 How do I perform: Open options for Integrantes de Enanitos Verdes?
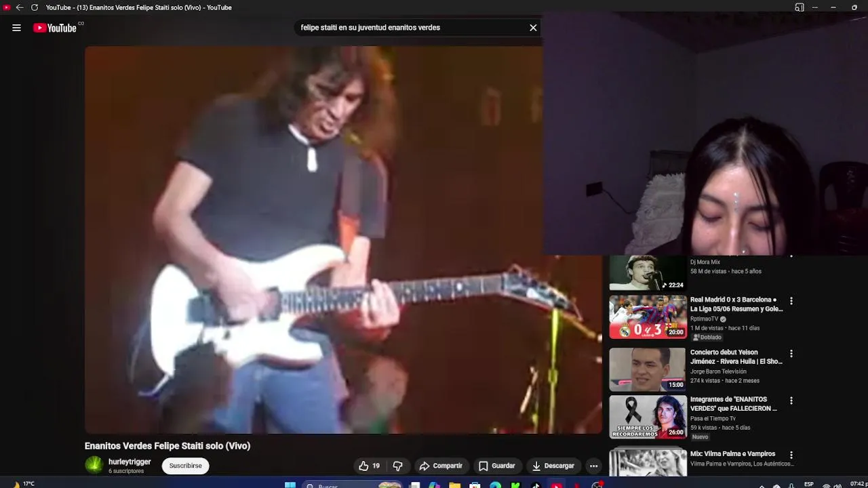click(791, 401)
